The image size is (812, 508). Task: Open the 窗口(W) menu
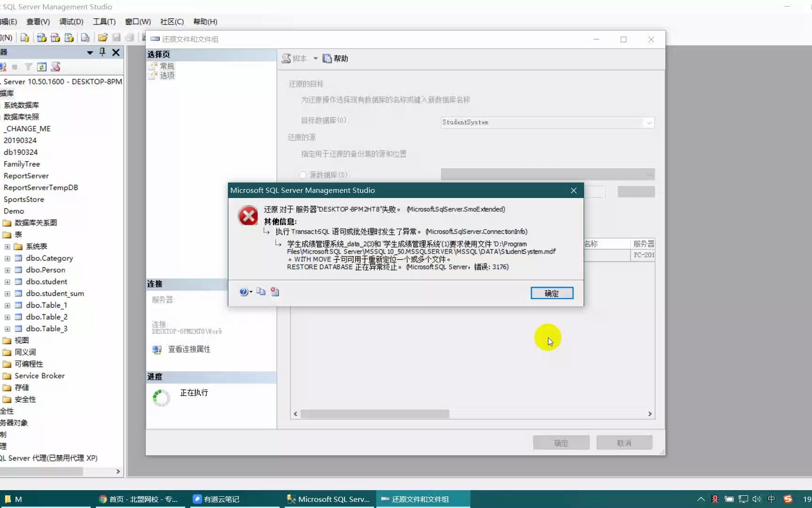(138, 22)
